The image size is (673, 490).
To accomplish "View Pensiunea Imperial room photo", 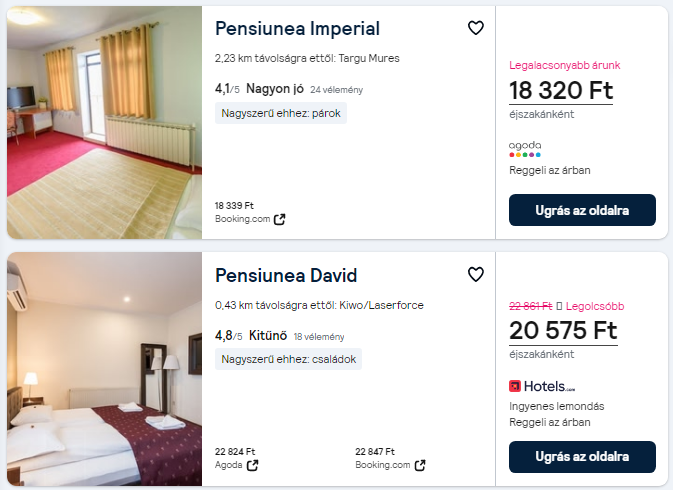I will pos(104,122).
